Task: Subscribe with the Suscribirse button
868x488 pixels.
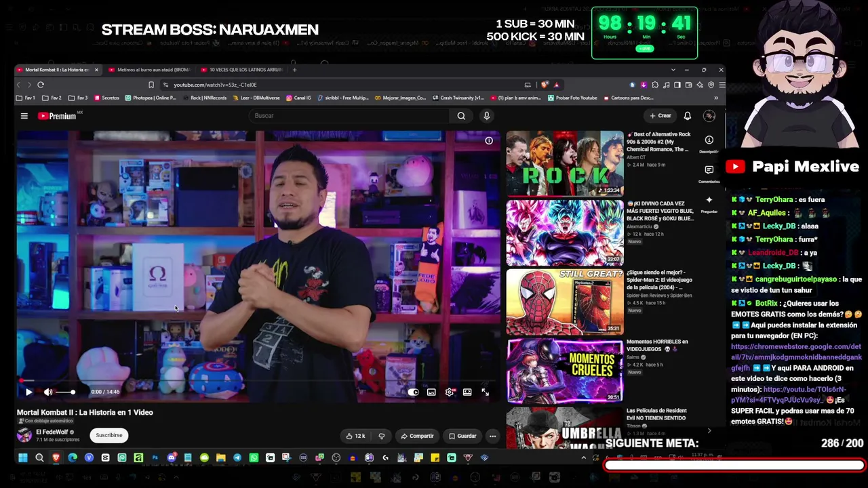Action: coord(109,435)
